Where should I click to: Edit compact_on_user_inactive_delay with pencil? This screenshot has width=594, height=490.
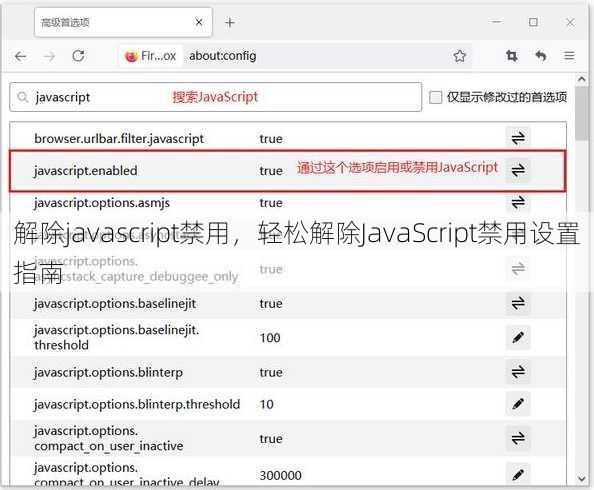(x=518, y=474)
